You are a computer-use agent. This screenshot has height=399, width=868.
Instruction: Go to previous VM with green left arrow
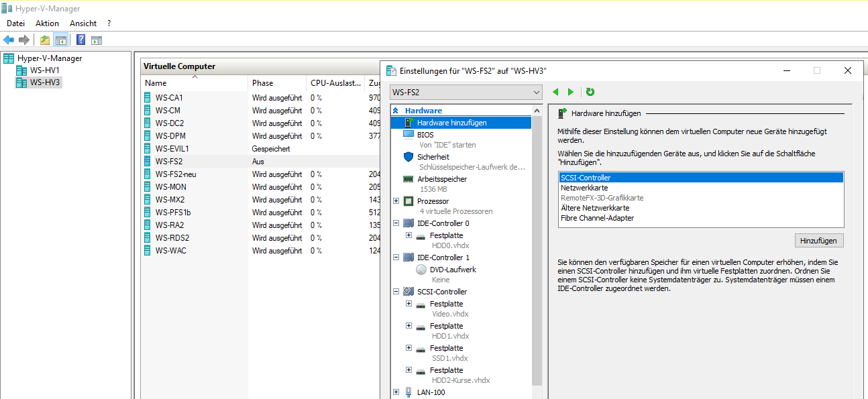coord(555,92)
